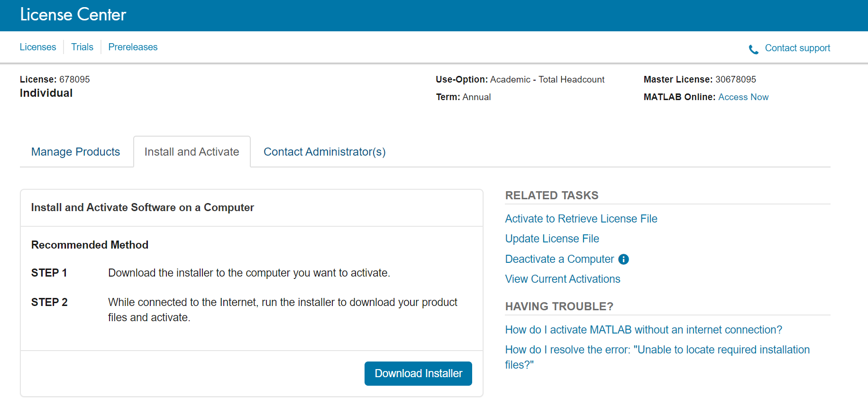
Task: Open the 'Unable to locate required installation files' help link
Action: click(658, 357)
